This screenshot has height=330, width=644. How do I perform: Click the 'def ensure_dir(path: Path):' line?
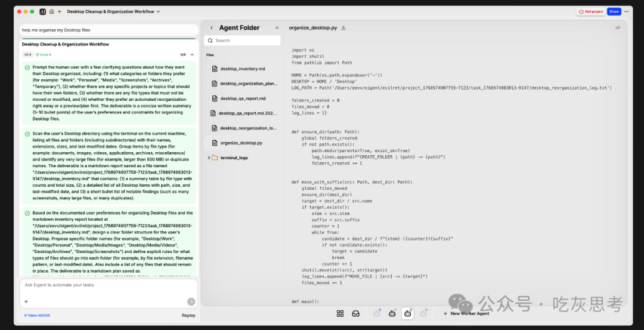pos(326,132)
